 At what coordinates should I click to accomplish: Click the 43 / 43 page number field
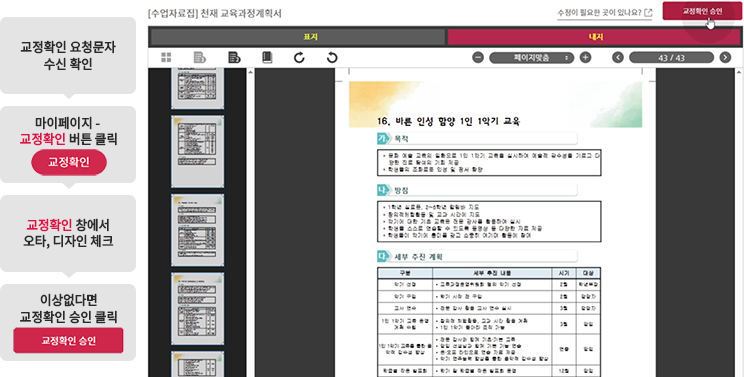[x=671, y=58]
